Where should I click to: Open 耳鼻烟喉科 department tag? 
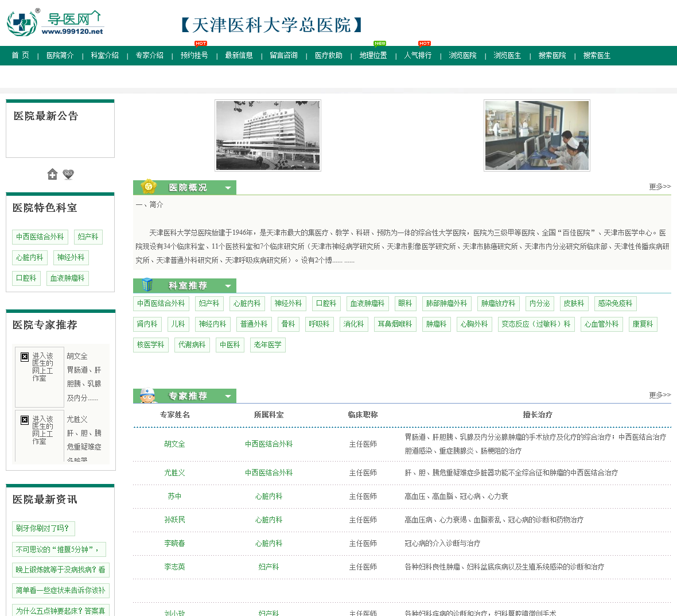click(395, 324)
